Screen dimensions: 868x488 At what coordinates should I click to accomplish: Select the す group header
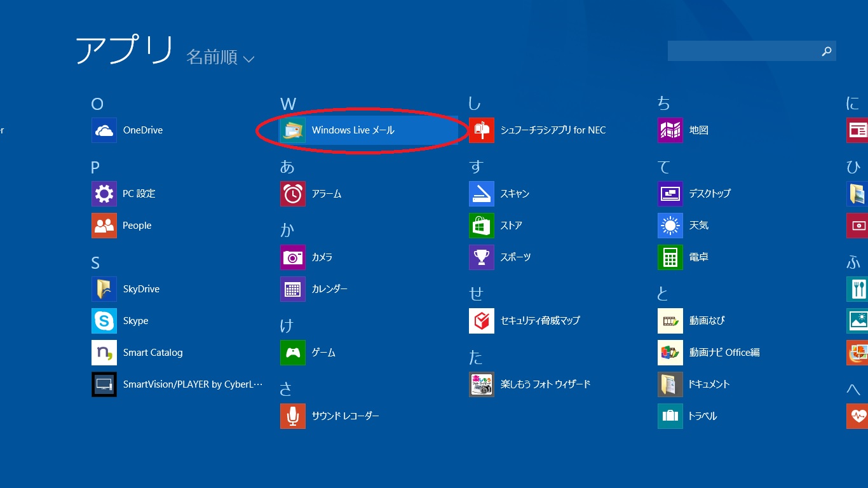pos(476,167)
